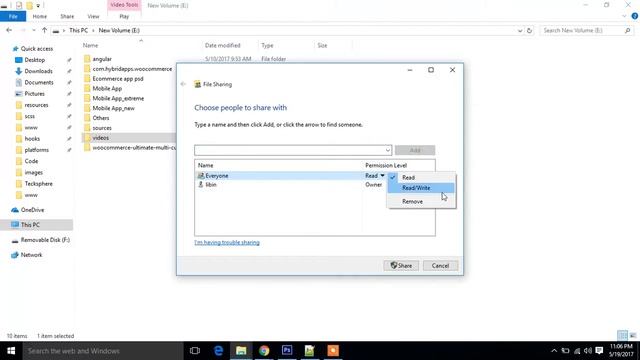This screenshot has height=360, width=640.
Task: Go back in Explorer navigation
Action: [x=9, y=30]
